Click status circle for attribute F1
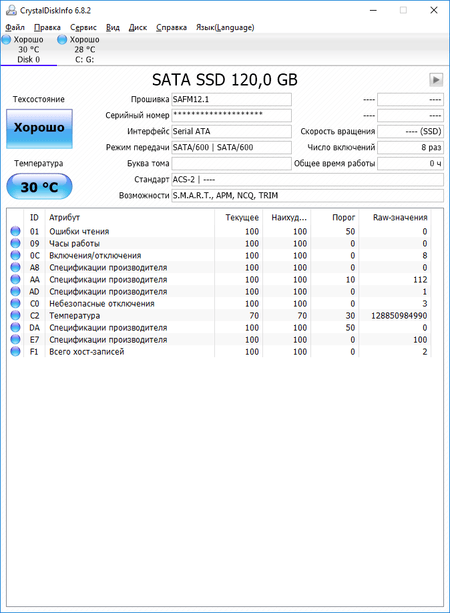 pos(15,351)
